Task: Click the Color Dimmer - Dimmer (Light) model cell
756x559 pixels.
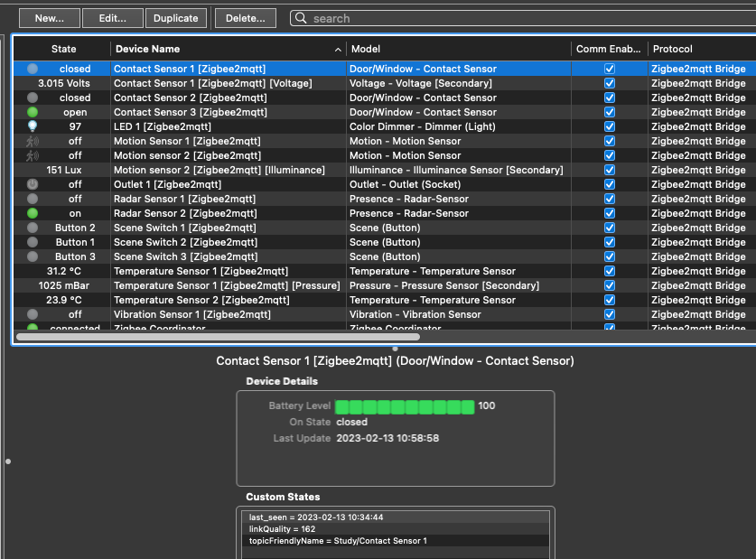Action: click(423, 126)
